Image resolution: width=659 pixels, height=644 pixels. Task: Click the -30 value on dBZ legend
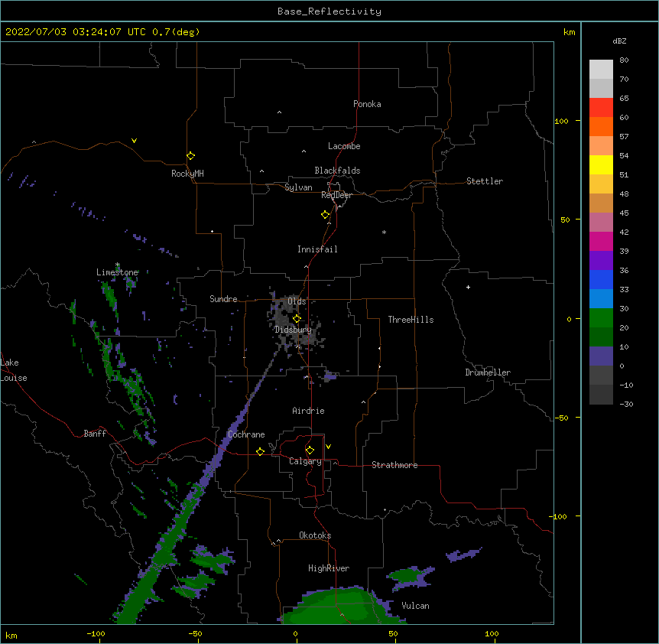(x=626, y=404)
